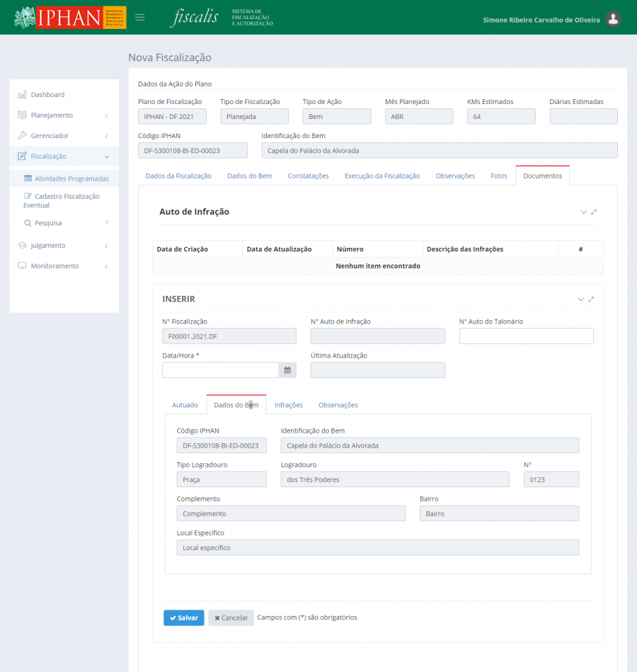Maximize the INSERIR panel
Viewport: 637px width, 672px height.
point(591,300)
